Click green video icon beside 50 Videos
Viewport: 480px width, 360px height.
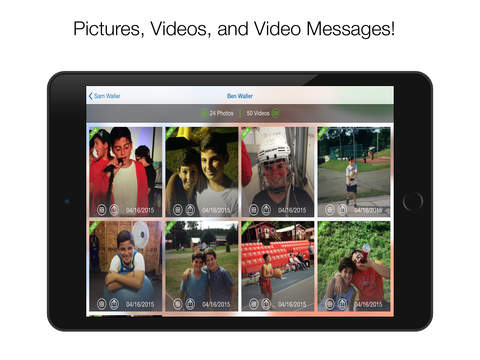[275, 113]
